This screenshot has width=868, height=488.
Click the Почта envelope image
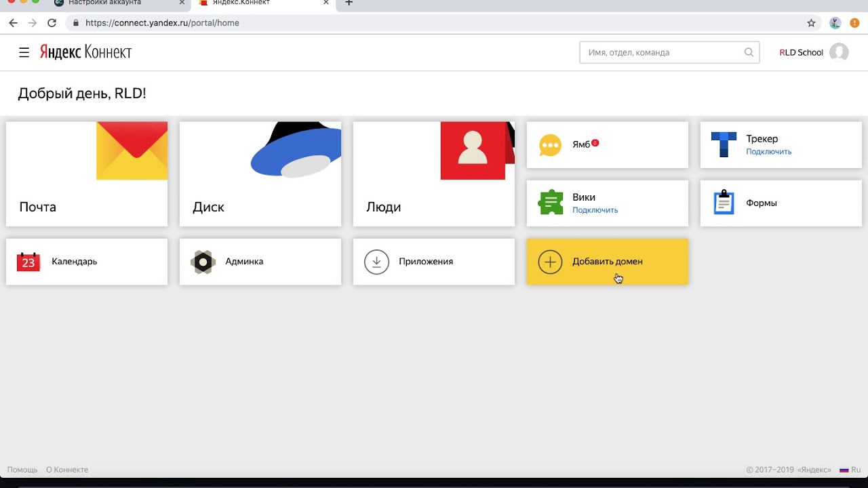(132, 150)
